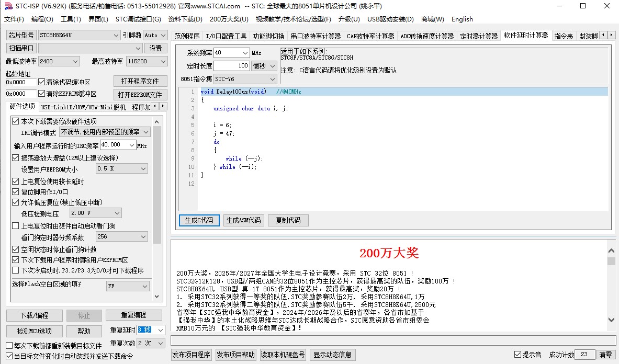Click 清零 button next to success count
This screenshot has width=619, height=364.
click(x=605, y=354)
